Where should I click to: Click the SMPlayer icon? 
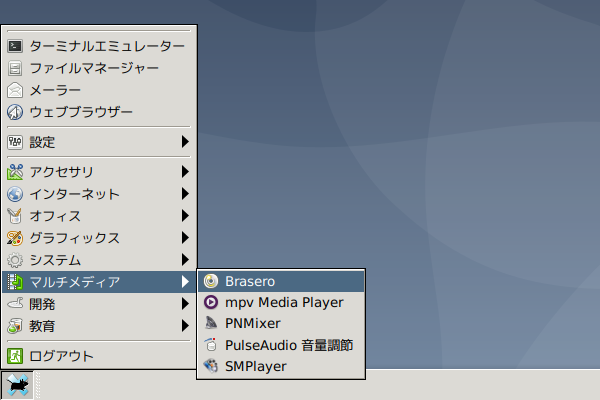coord(211,366)
